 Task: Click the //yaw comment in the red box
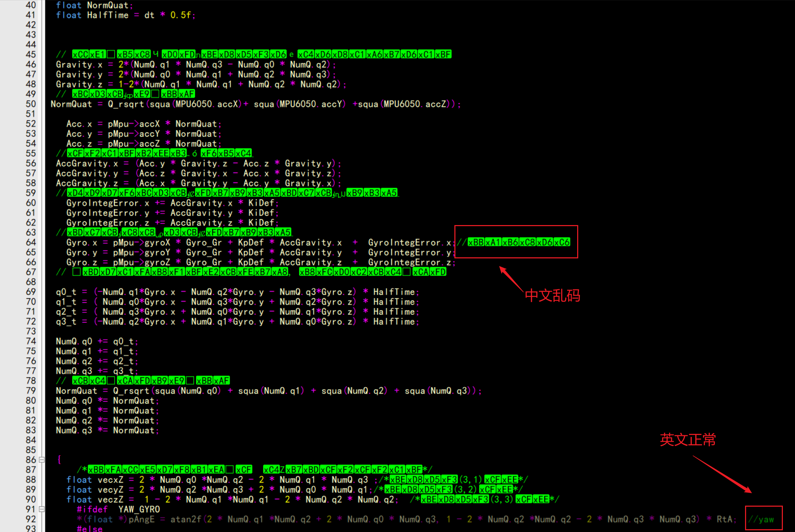[761, 519]
